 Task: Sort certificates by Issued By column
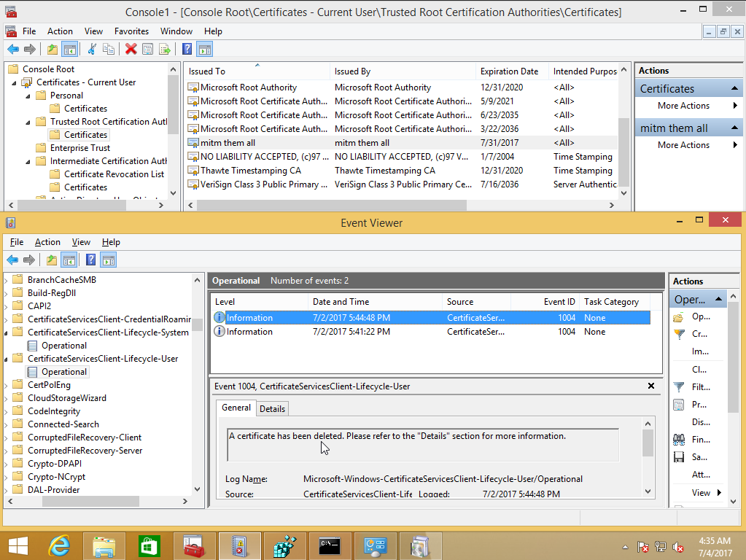403,71
